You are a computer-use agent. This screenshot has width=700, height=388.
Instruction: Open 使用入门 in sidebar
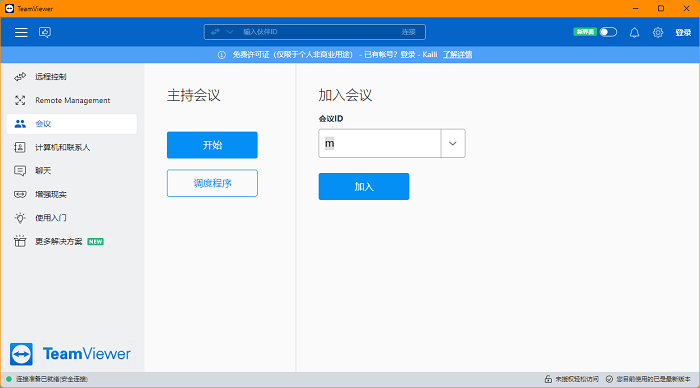pos(72,218)
